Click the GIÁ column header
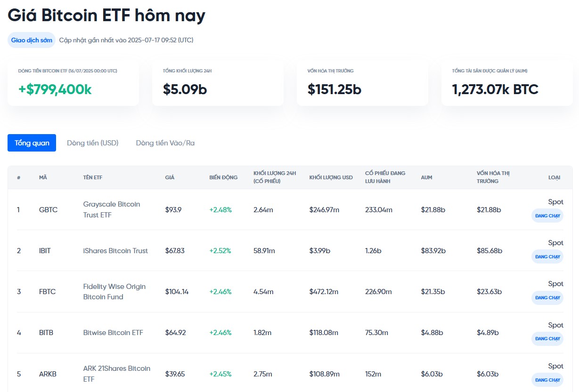 click(x=170, y=177)
